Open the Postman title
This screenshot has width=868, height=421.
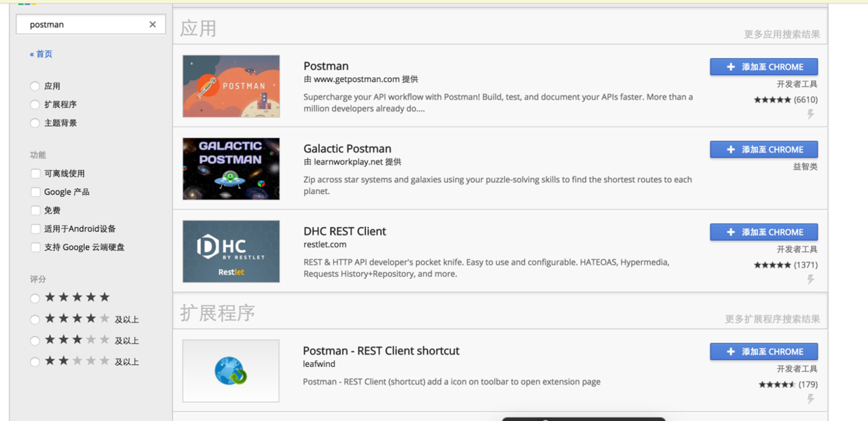pyautogui.click(x=325, y=66)
